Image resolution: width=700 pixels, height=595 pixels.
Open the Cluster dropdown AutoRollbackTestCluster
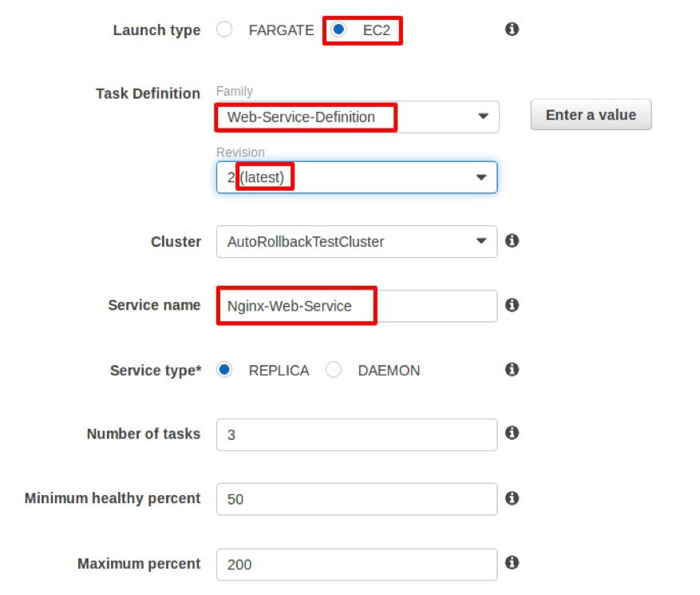point(357,242)
